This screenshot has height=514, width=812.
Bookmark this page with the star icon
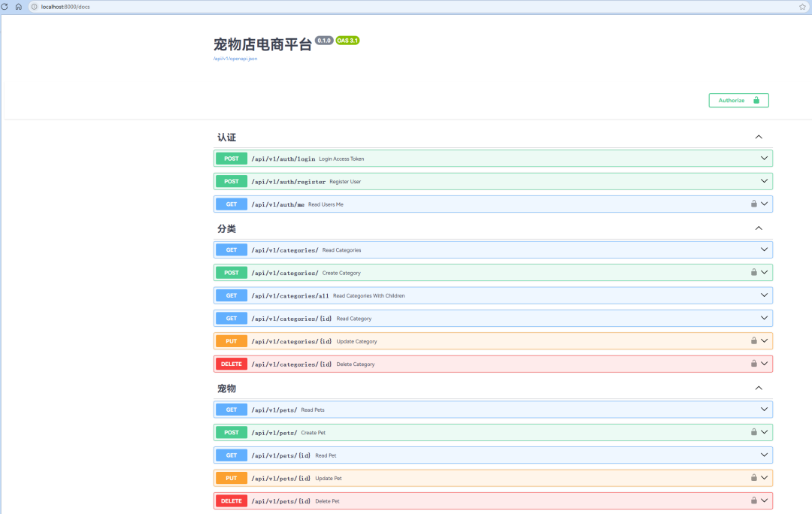pos(802,6)
